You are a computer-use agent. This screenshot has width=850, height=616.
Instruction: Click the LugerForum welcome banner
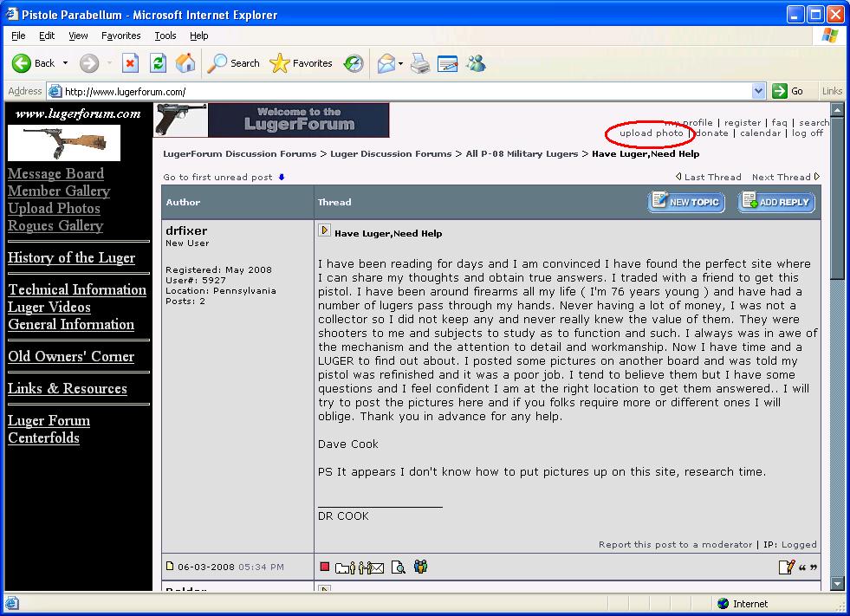pos(271,120)
